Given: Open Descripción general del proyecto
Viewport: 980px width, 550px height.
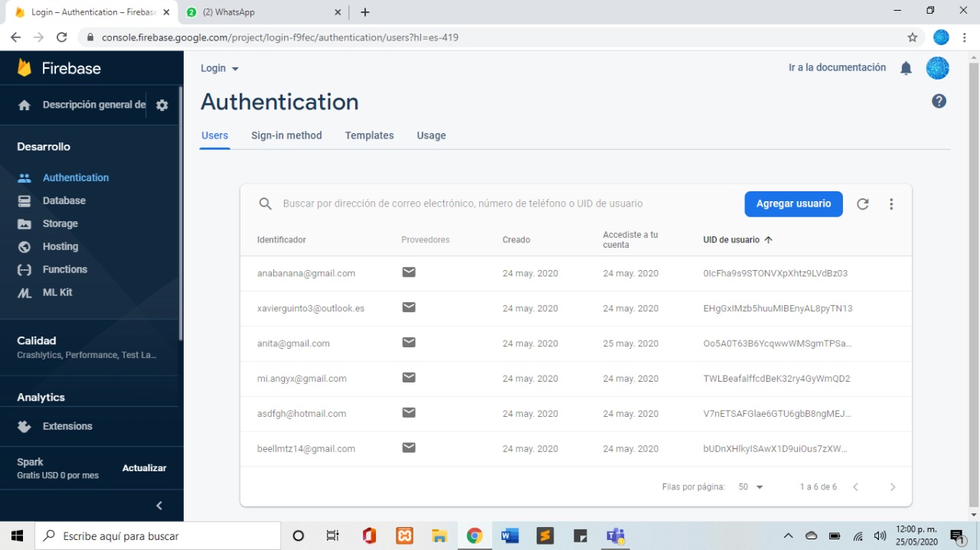Looking at the screenshot, I should pos(93,106).
